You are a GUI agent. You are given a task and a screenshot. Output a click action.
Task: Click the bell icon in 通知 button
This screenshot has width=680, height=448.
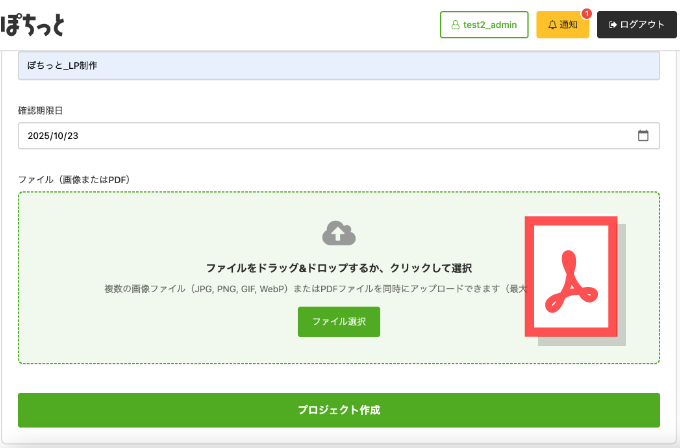tap(552, 25)
